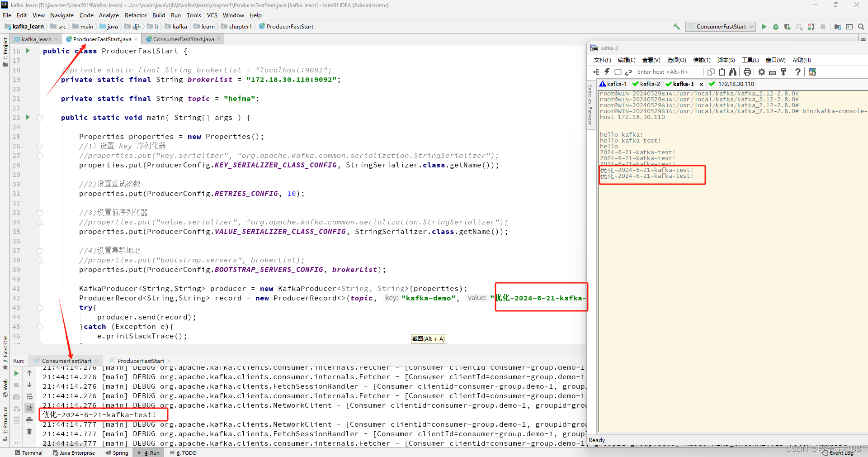Image resolution: width=868 pixels, height=457 pixels.
Task: Open the Favorites sidebar tool window
Action: point(5,352)
